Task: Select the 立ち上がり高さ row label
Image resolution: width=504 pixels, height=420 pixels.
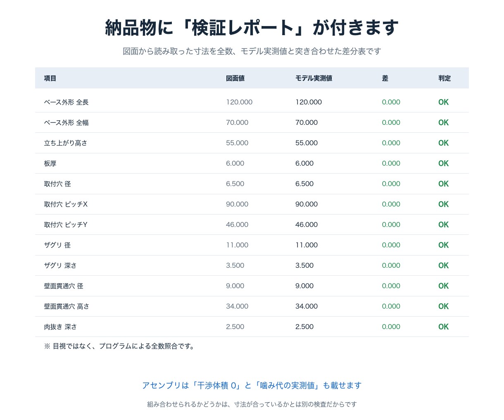Action: click(x=66, y=143)
